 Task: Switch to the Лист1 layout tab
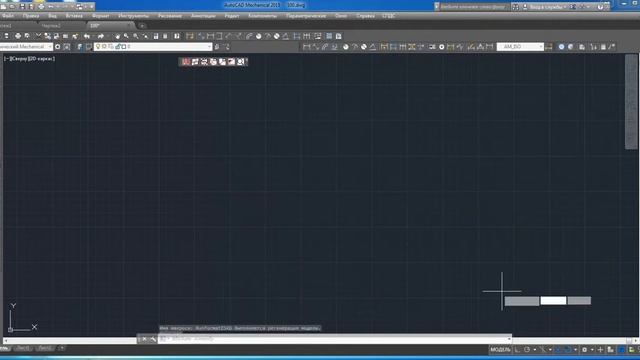coord(23,348)
